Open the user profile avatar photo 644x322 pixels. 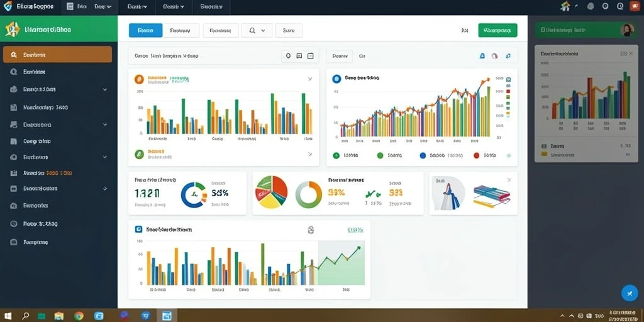[x=628, y=30]
